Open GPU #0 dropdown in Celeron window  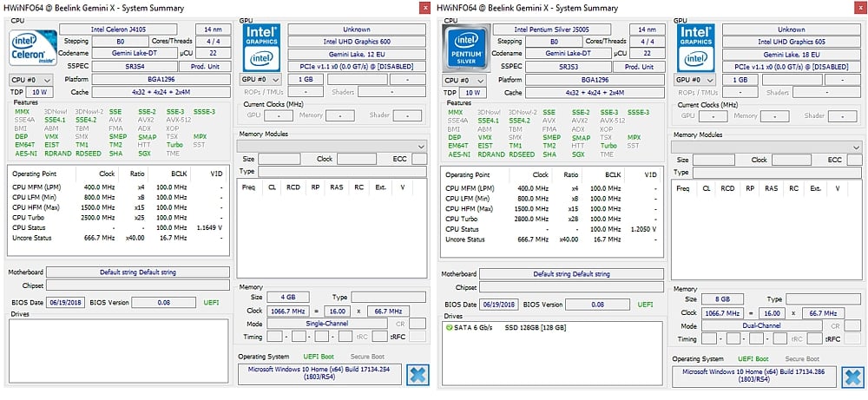[x=260, y=79]
